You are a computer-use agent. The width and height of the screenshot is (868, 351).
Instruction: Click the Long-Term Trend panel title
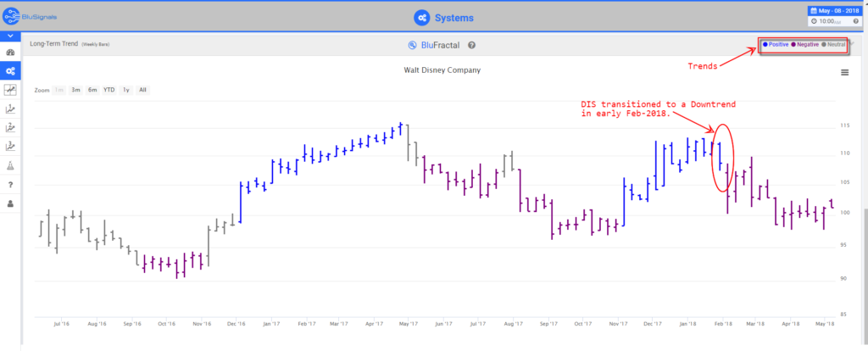coord(54,44)
